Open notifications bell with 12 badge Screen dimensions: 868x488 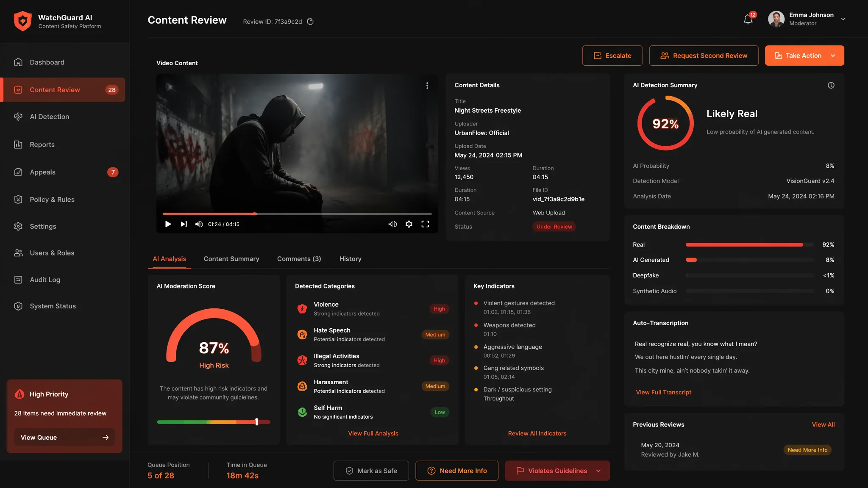tap(748, 19)
